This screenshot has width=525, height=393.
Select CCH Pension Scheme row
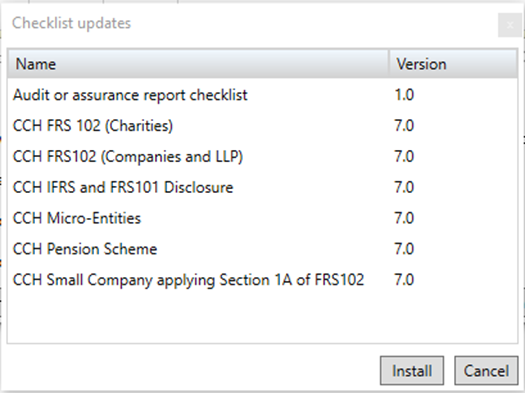262,249
